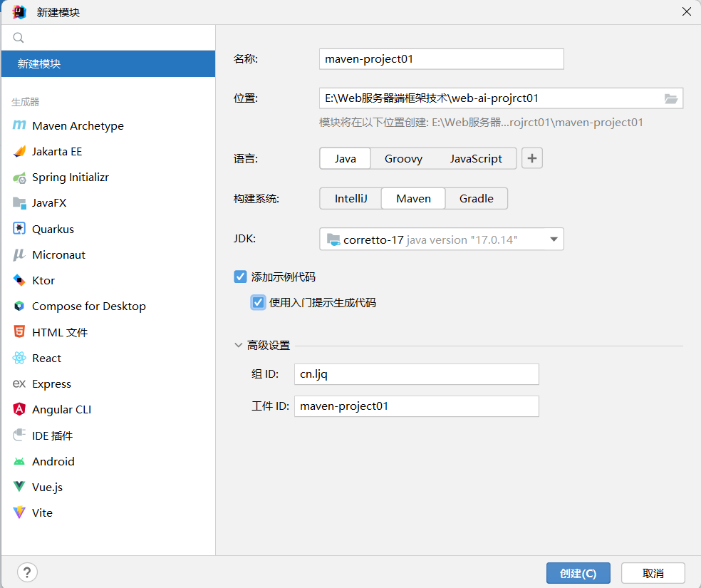Click the Ktor generator icon
Image resolution: width=701 pixels, height=588 pixels.
click(x=19, y=280)
